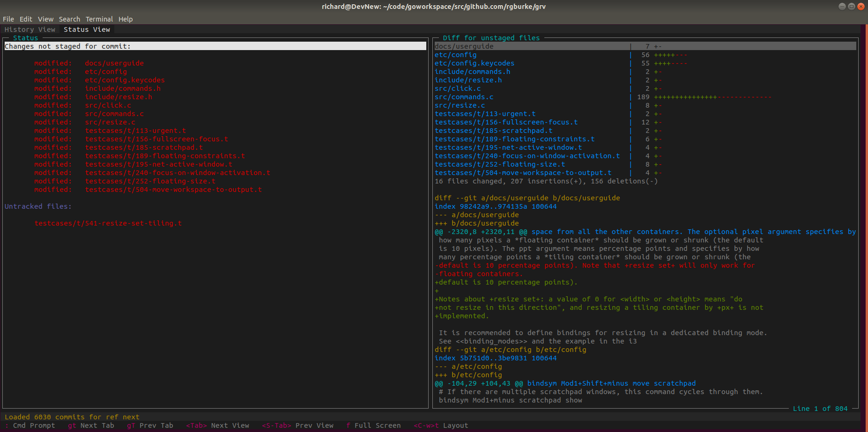Switch to the History View tab
Screen dimensions: 868x432
[x=30, y=29]
